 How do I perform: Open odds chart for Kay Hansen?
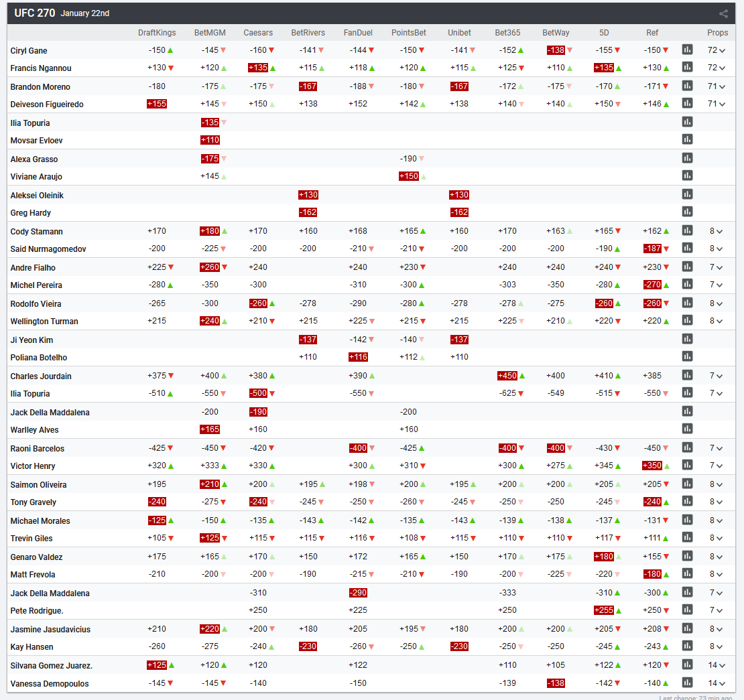(x=687, y=646)
